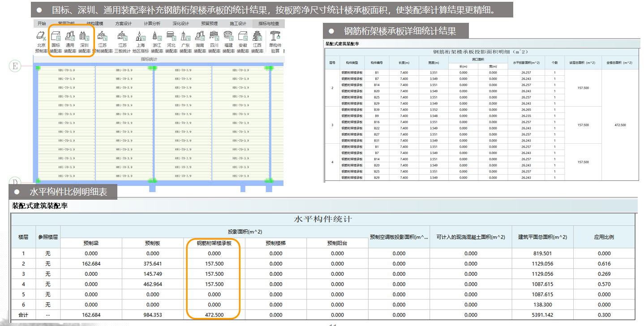This screenshot has height=326, width=644.
Task: Click the 江苏预制装配率 icon
Action: (103, 37)
